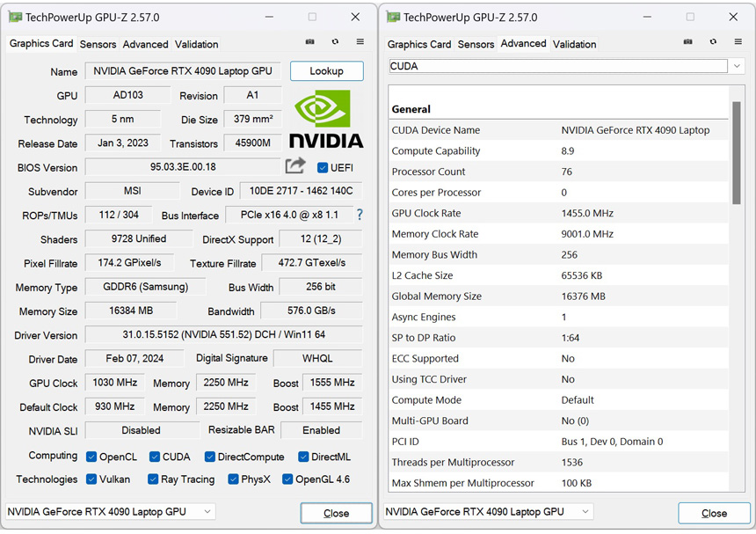Click the Lookup button

point(327,71)
